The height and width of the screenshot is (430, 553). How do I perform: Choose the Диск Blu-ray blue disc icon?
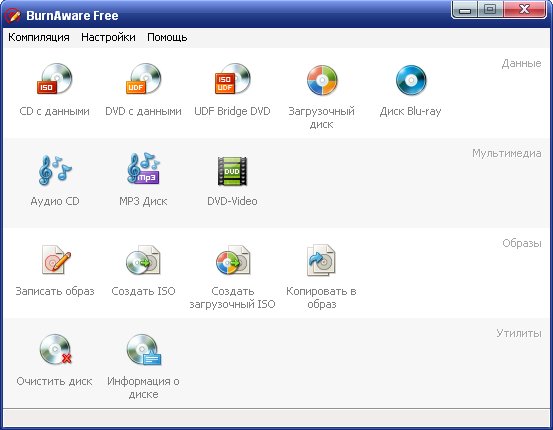[x=411, y=80]
